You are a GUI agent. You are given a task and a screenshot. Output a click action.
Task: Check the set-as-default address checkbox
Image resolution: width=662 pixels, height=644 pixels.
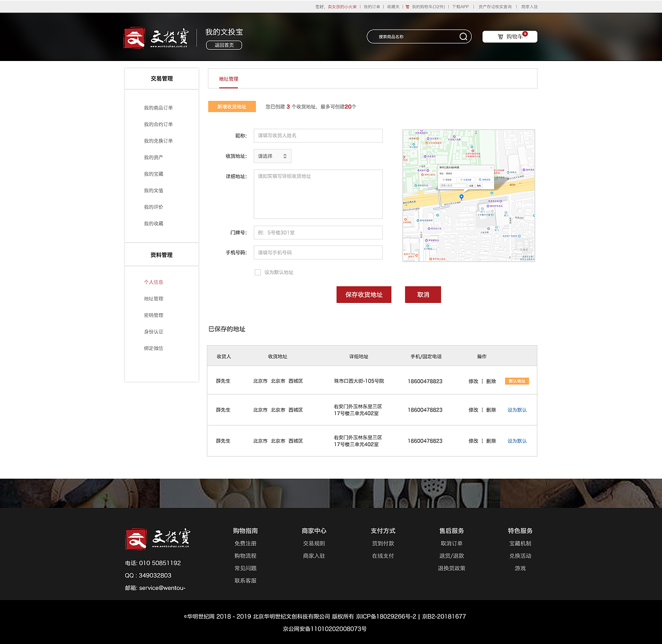pyautogui.click(x=258, y=272)
